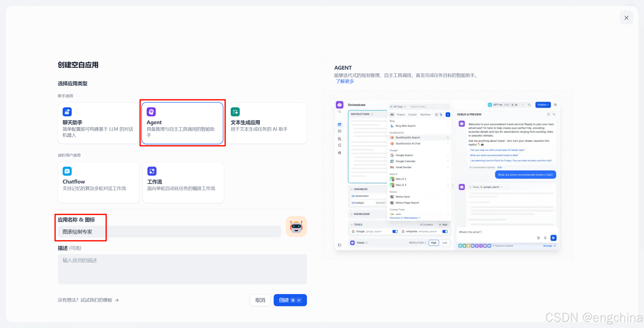Select the 工作流 app type card
This screenshot has height=328, width=644.
click(x=183, y=182)
